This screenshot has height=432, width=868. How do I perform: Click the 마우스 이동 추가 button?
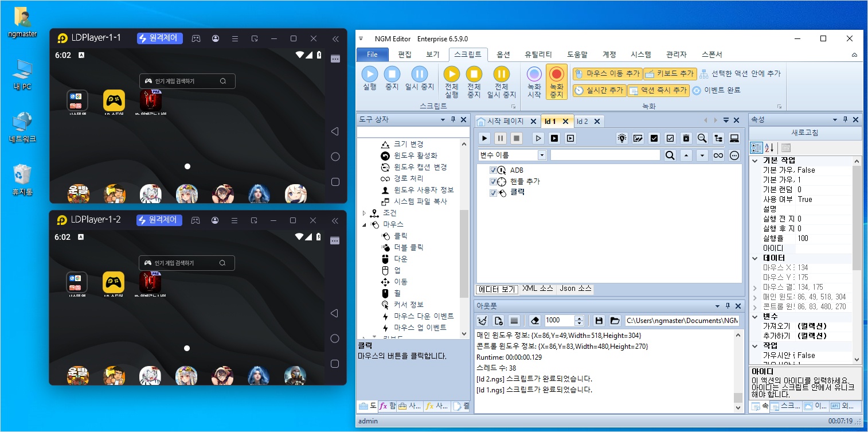click(x=607, y=74)
